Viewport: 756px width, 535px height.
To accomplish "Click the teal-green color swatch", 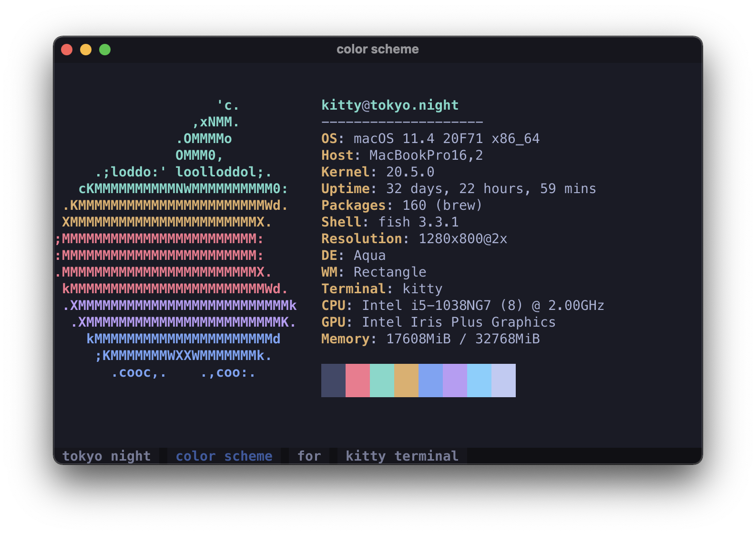I will (x=382, y=381).
